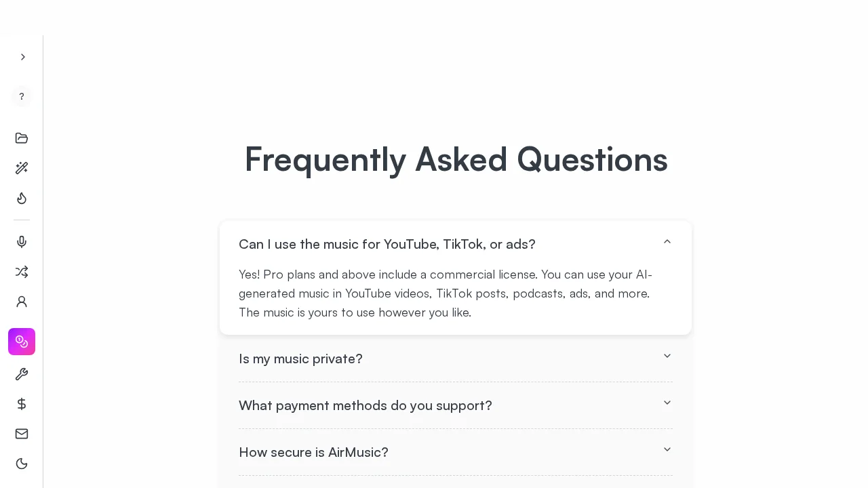Select the microphone recording tool
The height and width of the screenshot is (488, 868).
click(22, 242)
